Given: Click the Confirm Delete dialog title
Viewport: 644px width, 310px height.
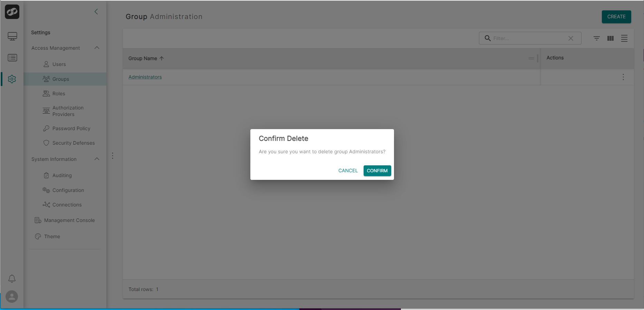Looking at the screenshot, I should click(x=283, y=138).
